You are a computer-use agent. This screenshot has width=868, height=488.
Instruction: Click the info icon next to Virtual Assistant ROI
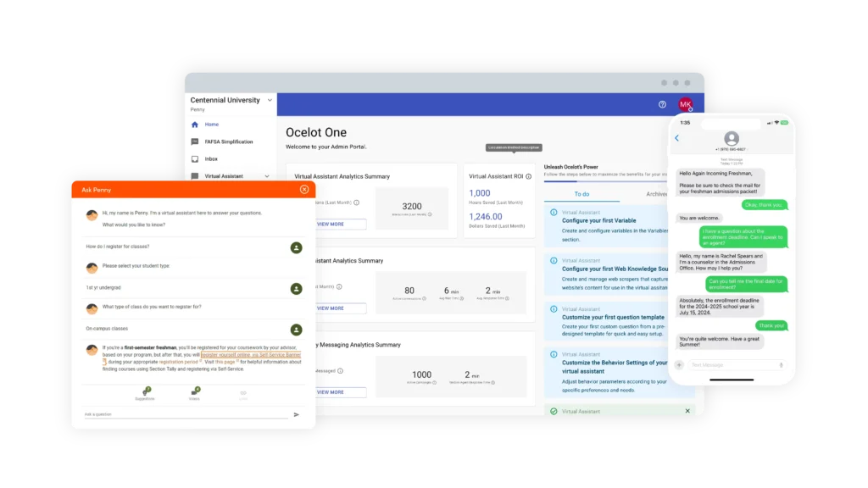click(529, 176)
